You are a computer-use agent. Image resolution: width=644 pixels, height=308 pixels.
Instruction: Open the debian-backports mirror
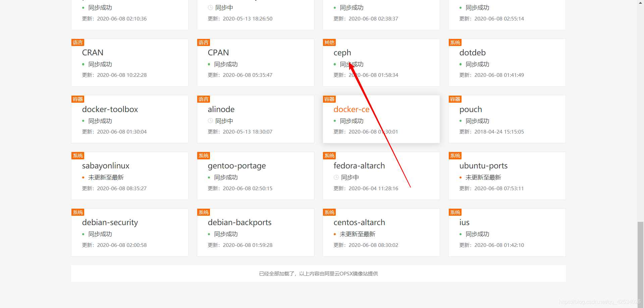pyautogui.click(x=239, y=223)
